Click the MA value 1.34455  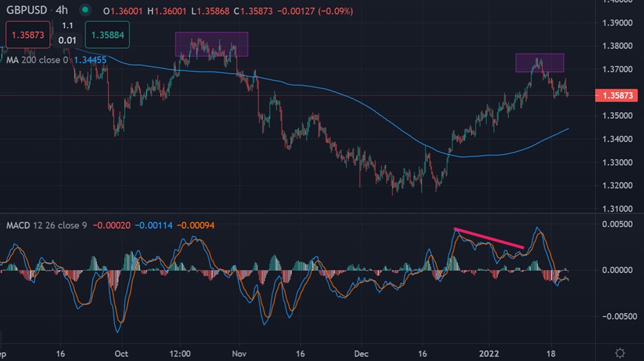[x=90, y=60]
